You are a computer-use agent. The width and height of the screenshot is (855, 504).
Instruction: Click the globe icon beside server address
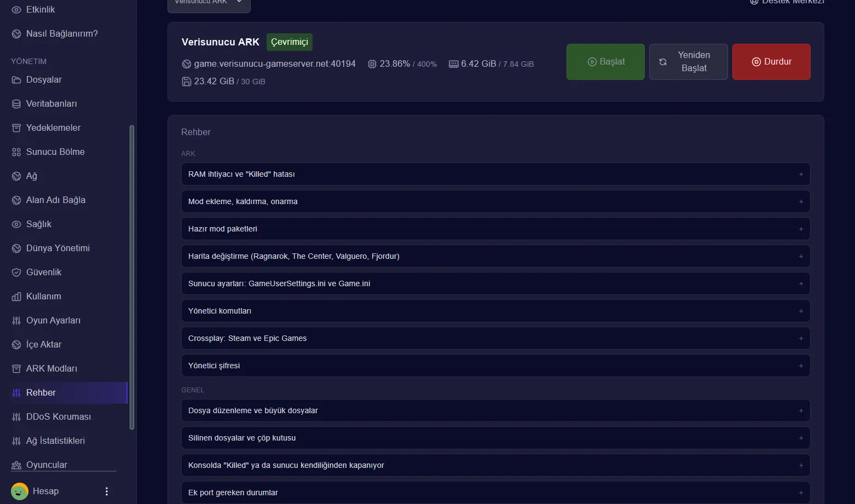click(187, 64)
